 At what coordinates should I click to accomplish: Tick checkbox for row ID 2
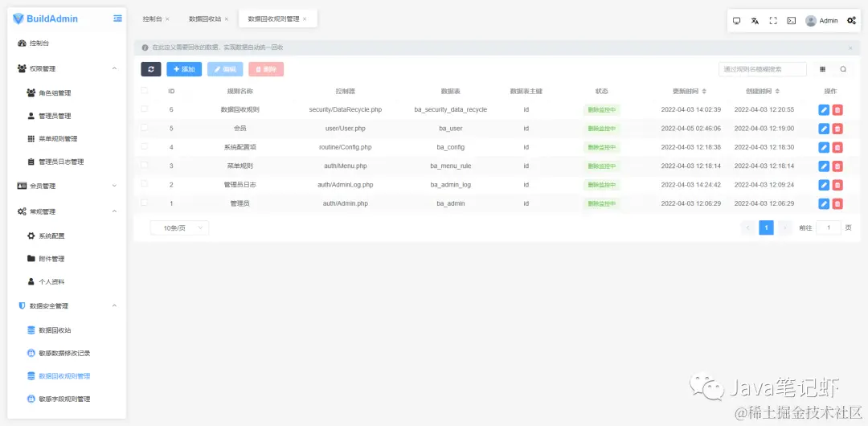(x=145, y=184)
